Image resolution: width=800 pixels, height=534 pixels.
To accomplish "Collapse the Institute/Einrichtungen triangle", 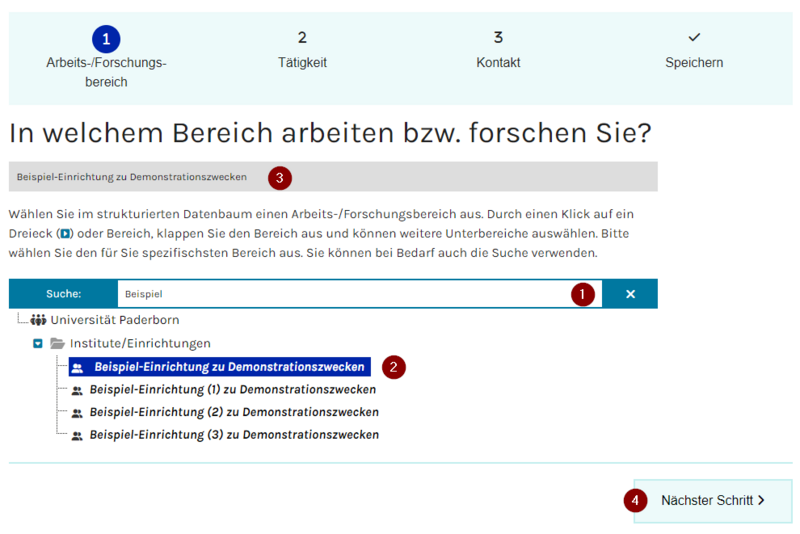I will pyautogui.click(x=38, y=343).
